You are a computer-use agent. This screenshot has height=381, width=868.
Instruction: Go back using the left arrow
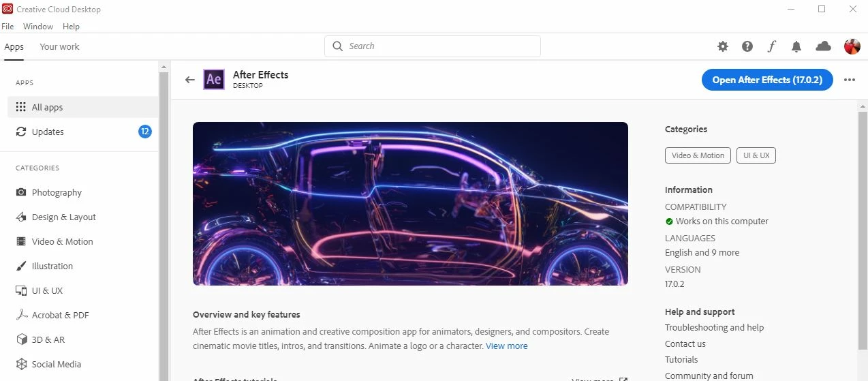click(x=190, y=80)
